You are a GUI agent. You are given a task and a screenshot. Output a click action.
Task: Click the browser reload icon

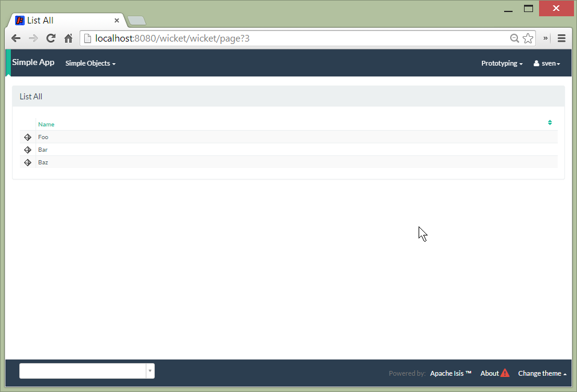pyautogui.click(x=51, y=39)
